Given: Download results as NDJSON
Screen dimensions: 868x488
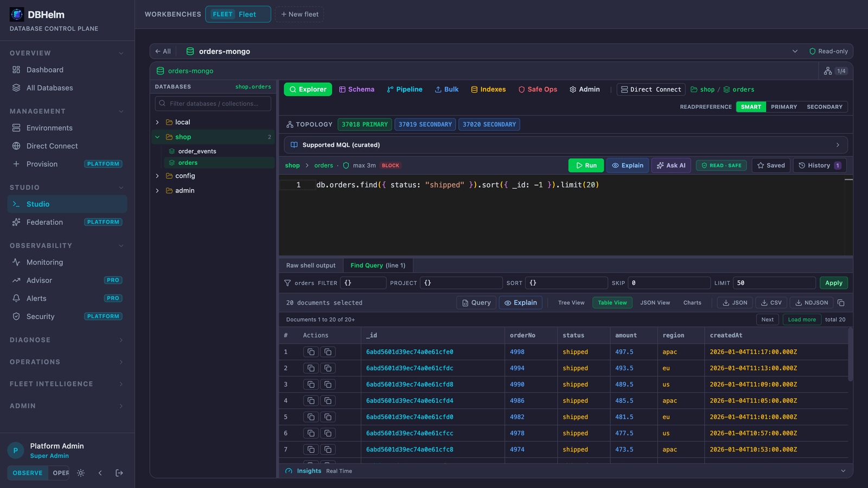Looking at the screenshot, I should click(812, 303).
